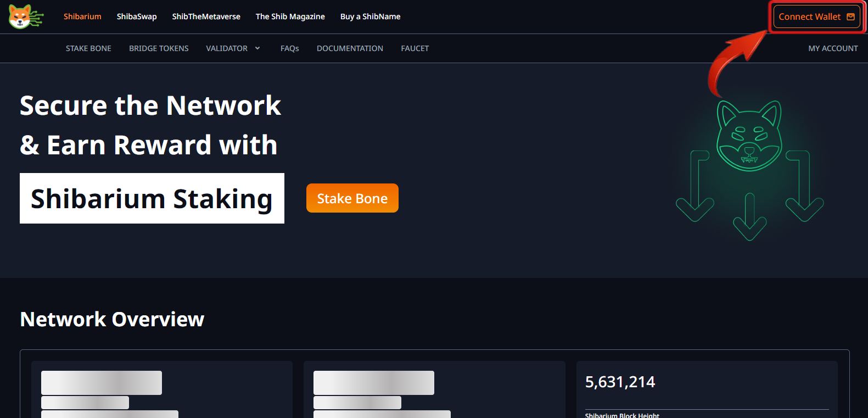Select Buy a ShibName
This screenshot has width=868, height=418.
coord(371,16)
